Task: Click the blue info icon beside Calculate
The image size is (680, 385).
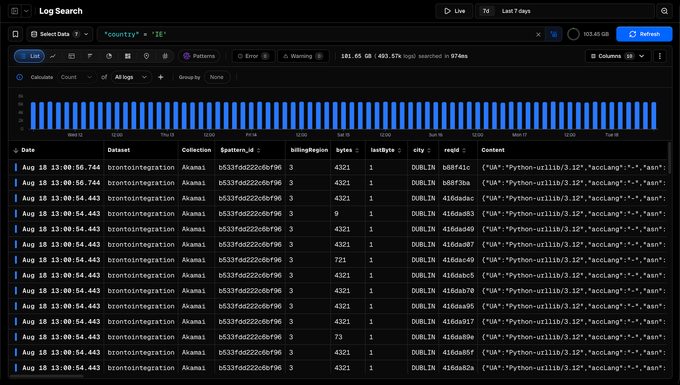Action: (20, 77)
